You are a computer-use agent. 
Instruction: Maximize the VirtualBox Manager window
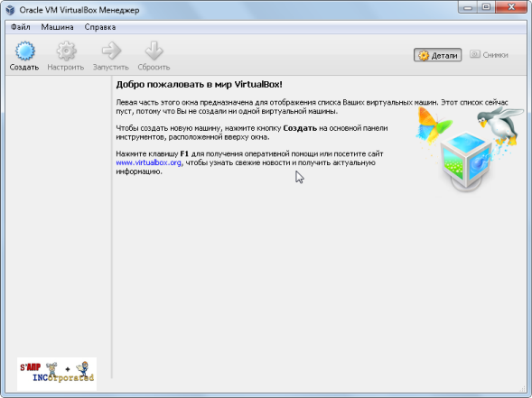coord(486,7)
